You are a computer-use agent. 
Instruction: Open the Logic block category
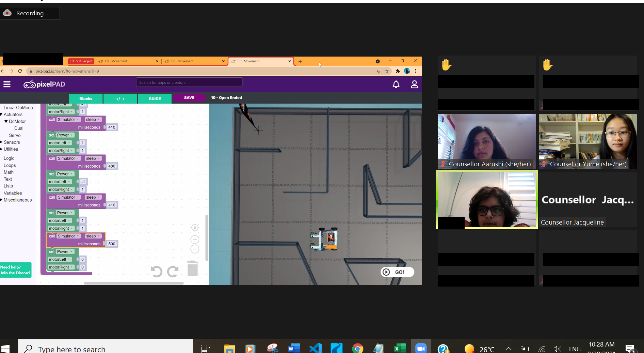(9, 158)
